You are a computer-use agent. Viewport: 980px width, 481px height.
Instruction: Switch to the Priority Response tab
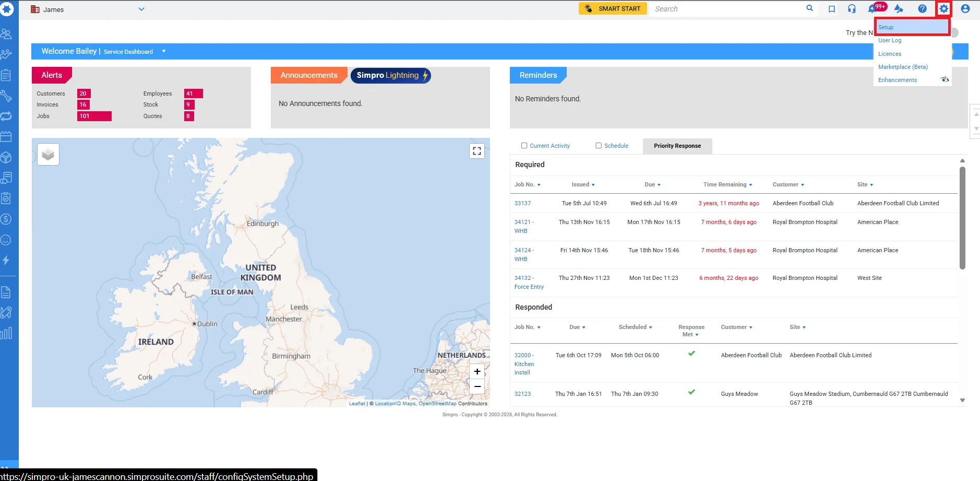[677, 146]
